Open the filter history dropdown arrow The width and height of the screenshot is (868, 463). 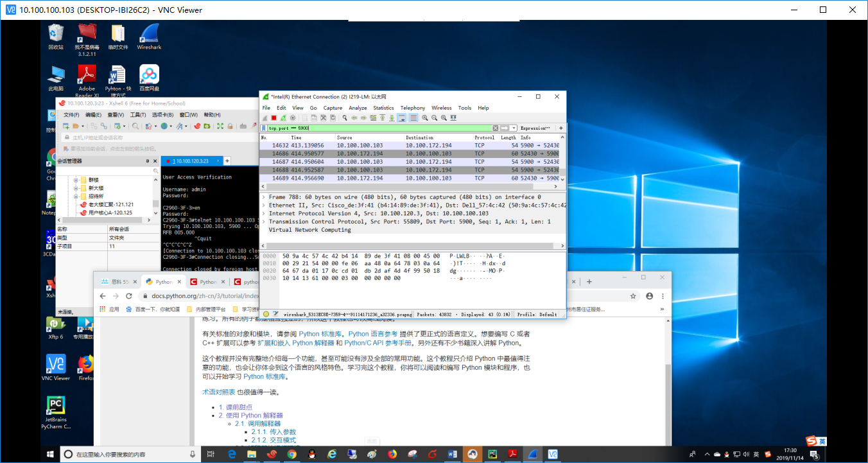[514, 128]
